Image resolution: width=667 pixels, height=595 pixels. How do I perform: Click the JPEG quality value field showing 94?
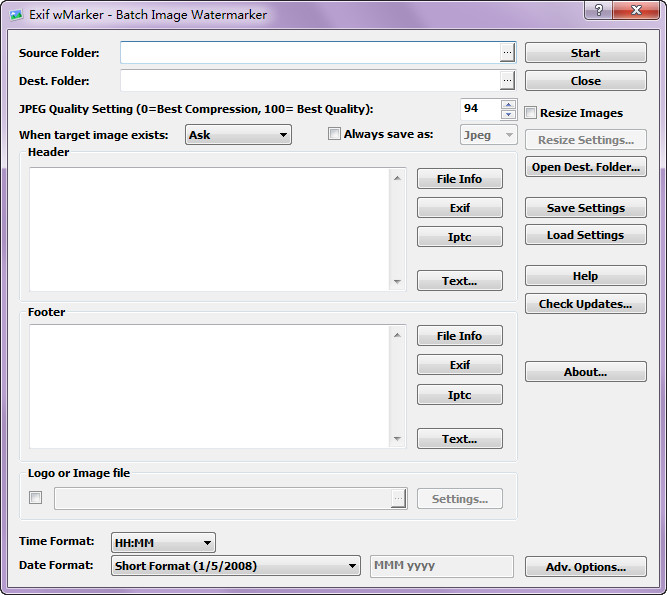[481, 109]
